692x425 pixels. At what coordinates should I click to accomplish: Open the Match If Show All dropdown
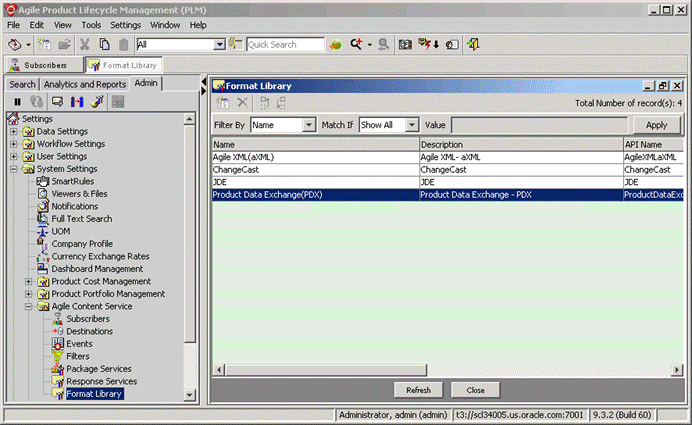412,125
